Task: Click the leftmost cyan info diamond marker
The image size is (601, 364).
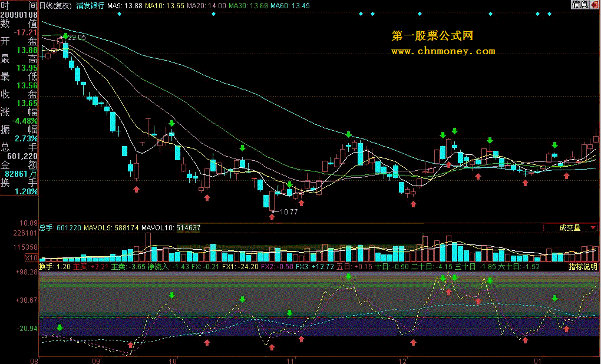Action: pyautogui.click(x=119, y=14)
